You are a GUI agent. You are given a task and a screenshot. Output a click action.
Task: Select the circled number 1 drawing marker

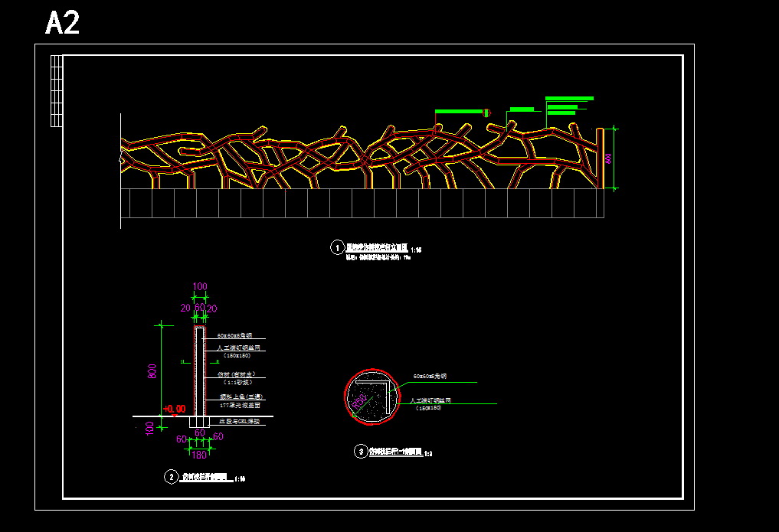336,247
